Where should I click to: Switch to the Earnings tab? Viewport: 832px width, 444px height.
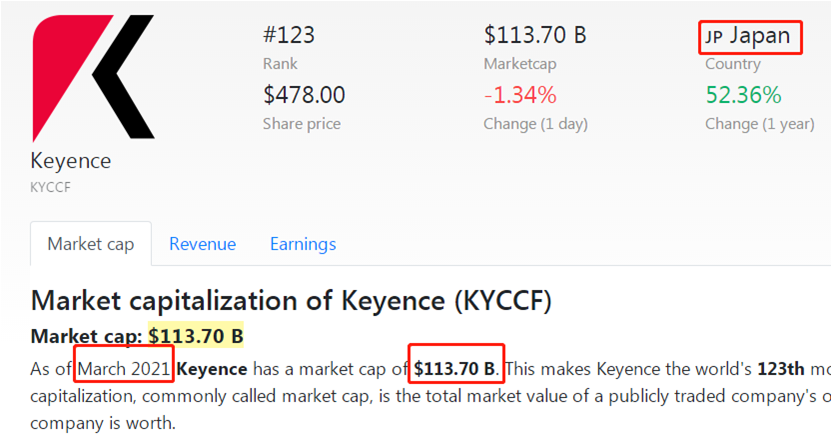pyautogui.click(x=303, y=244)
